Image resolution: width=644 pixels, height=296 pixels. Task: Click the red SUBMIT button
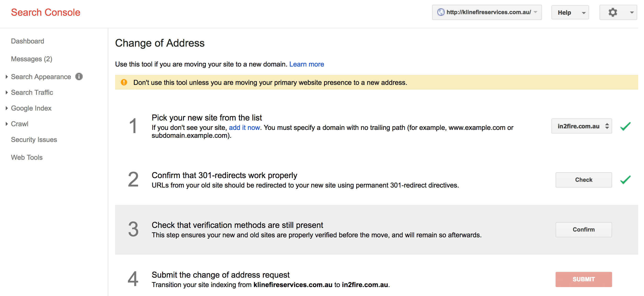[584, 279]
